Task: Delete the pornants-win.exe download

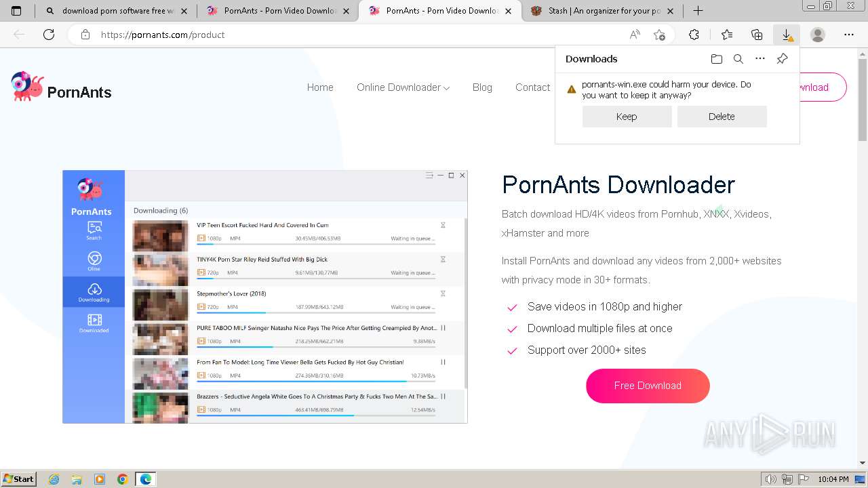Action: click(x=722, y=117)
